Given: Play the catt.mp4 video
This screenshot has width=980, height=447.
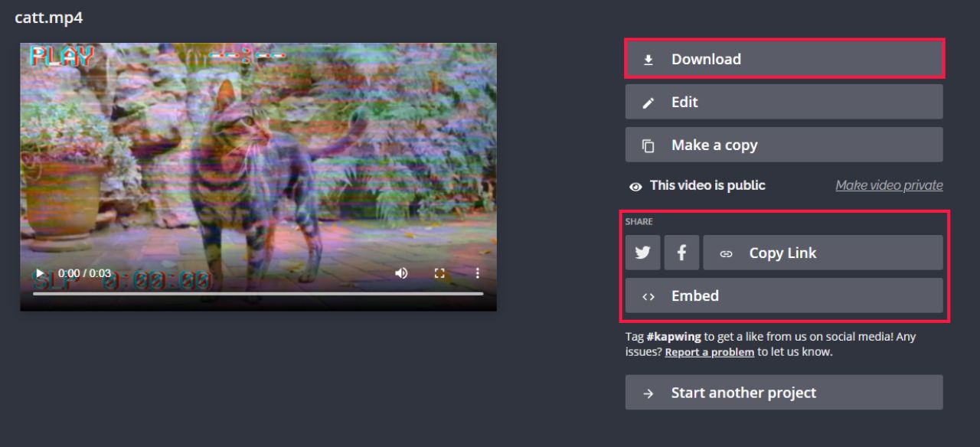Looking at the screenshot, I should tap(40, 273).
